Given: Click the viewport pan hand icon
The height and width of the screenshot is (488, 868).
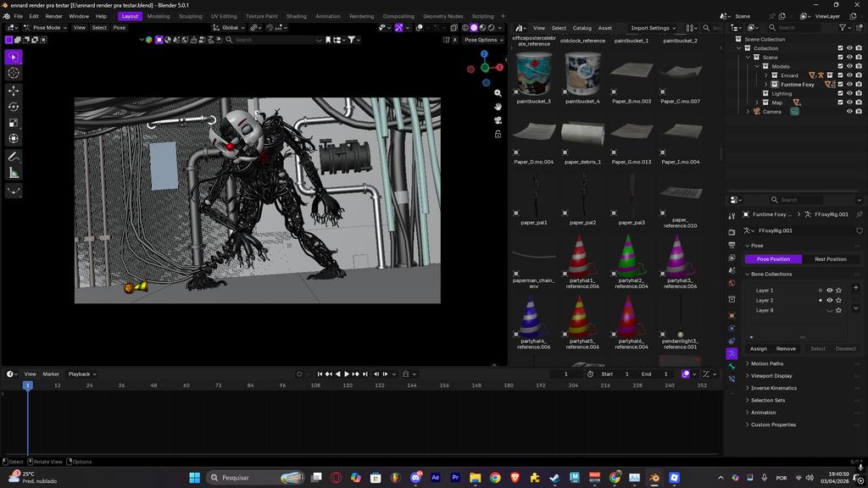Looking at the screenshot, I should pyautogui.click(x=498, y=107).
